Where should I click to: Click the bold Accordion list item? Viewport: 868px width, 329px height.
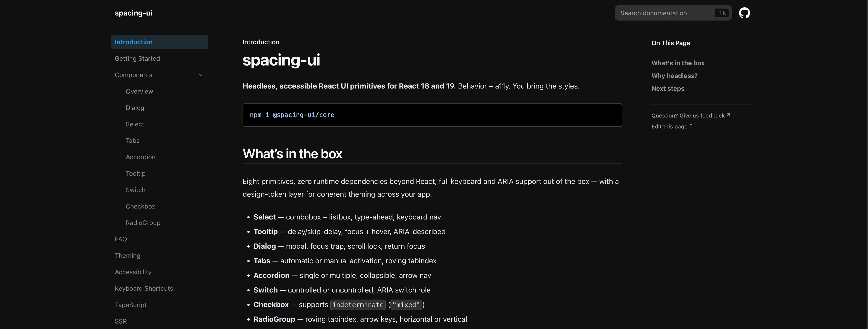point(271,275)
